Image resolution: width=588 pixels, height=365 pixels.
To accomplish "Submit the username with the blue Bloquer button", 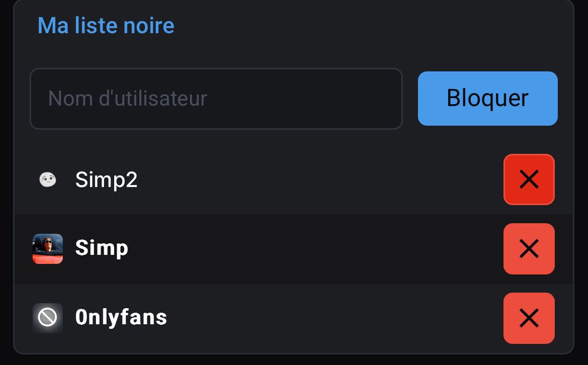I will point(488,99).
